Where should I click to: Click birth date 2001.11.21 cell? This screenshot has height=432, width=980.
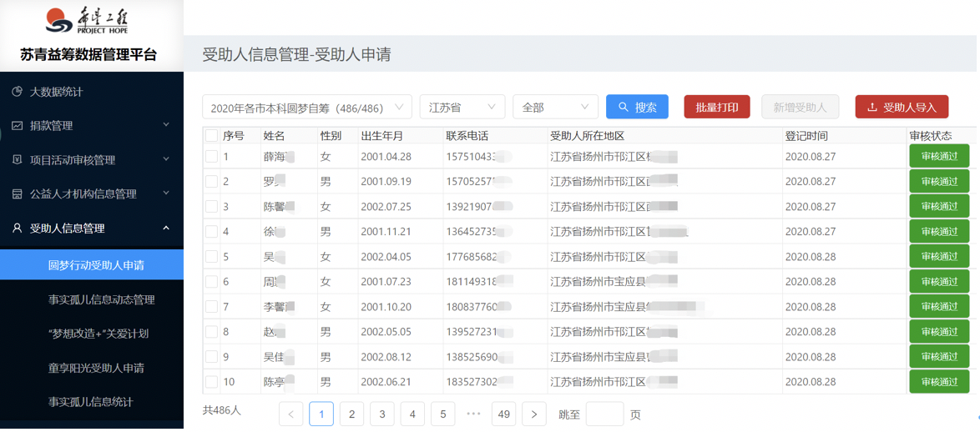pos(386,232)
